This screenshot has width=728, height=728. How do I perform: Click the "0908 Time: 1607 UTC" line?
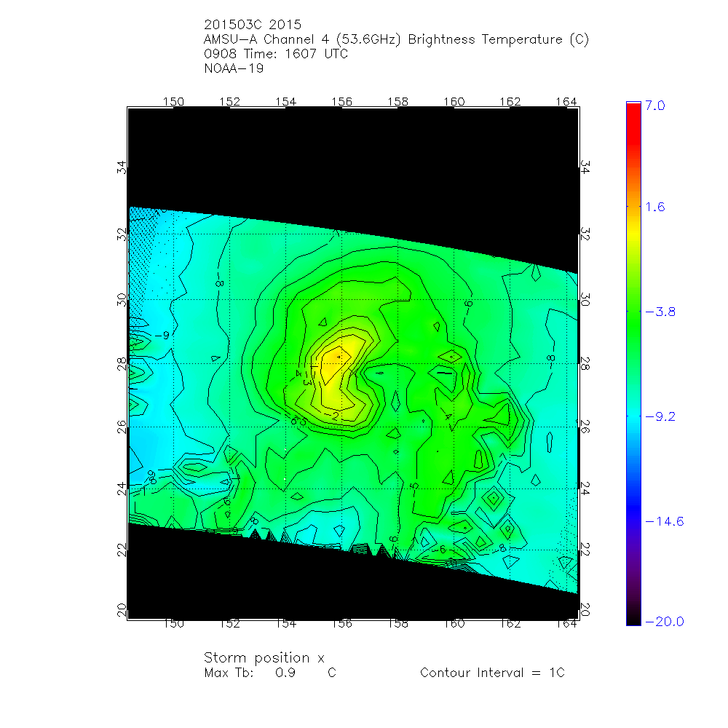[x=276, y=54]
